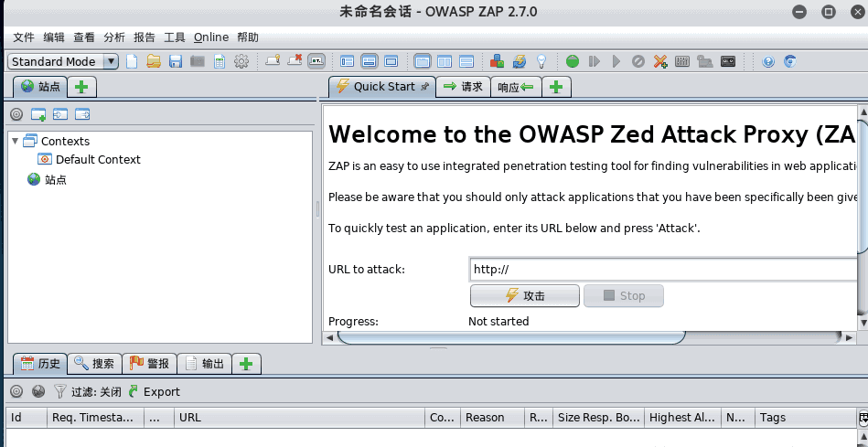868x447 pixels.
Task: Toggle in-scope only target in Sites panel
Action: tap(16, 114)
